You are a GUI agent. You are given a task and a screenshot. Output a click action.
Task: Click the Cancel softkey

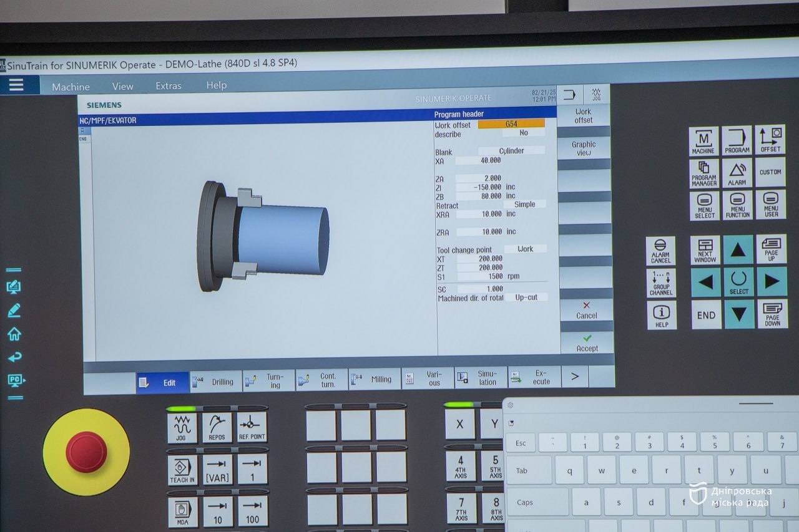pyautogui.click(x=586, y=310)
